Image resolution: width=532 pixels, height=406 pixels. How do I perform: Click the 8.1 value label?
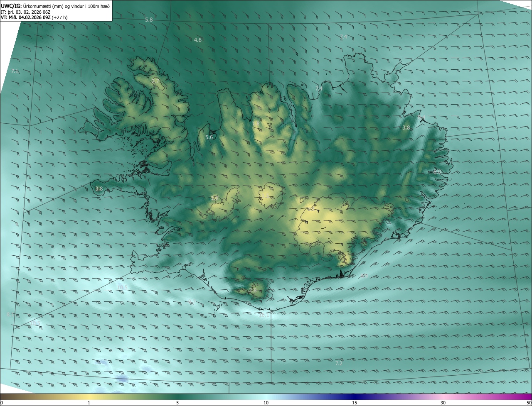(x=10, y=315)
